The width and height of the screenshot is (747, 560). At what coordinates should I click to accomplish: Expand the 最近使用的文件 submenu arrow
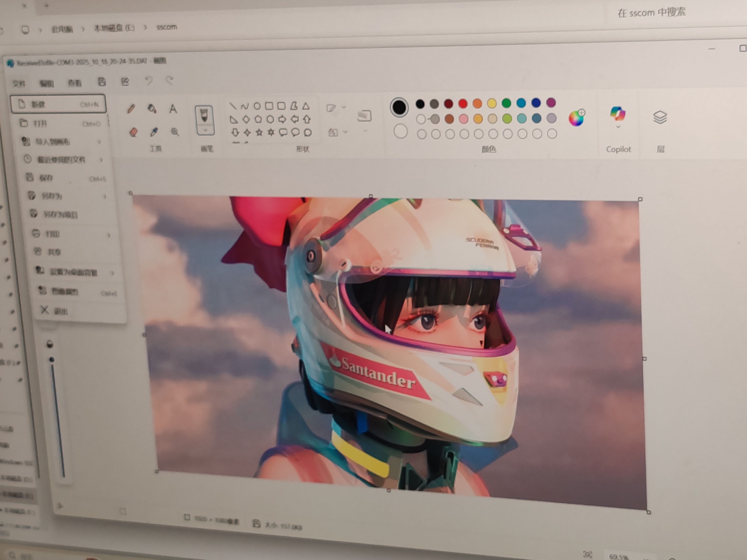pos(101,160)
